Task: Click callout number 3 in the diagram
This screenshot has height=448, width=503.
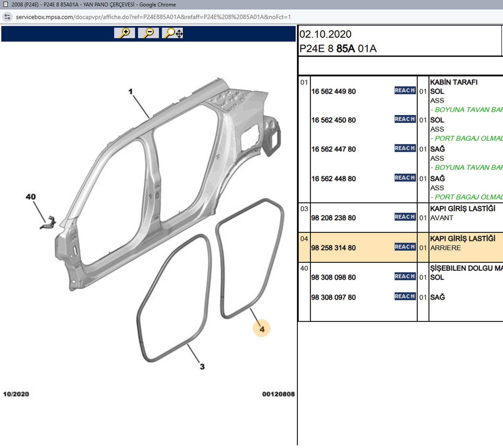Action: point(202,367)
